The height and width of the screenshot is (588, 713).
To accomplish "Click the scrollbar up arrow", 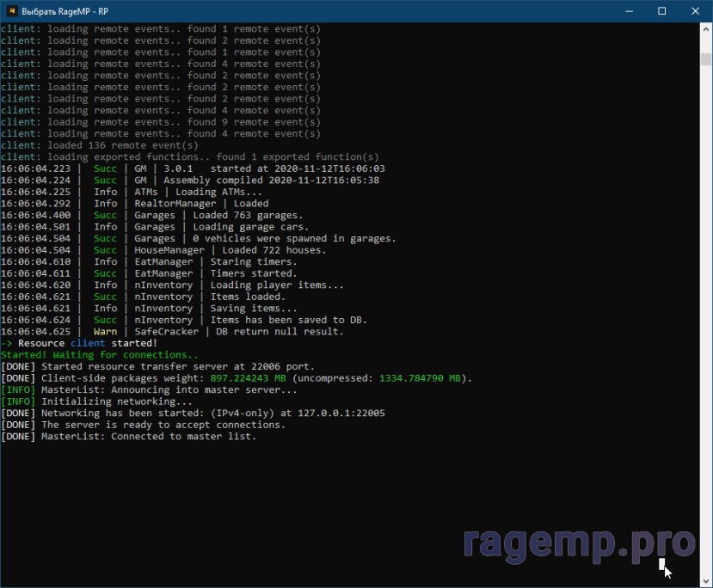I will coord(705,29).
